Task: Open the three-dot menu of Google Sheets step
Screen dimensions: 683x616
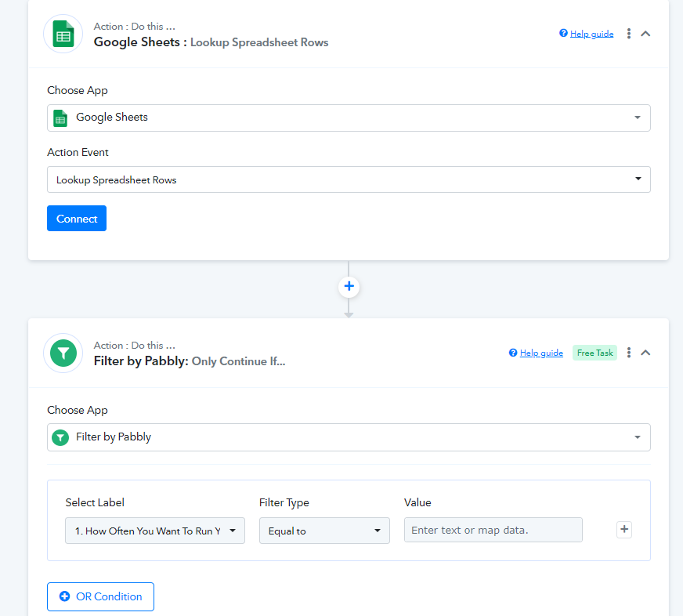Action: pos(628,34)
